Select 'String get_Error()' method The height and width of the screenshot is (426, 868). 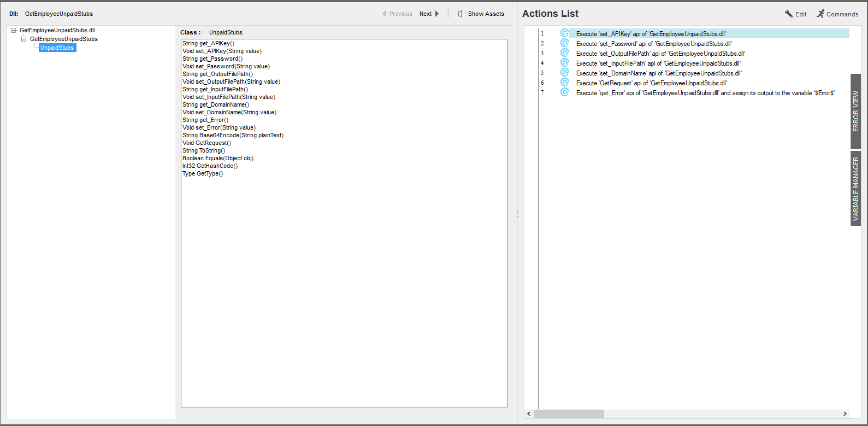205,120
